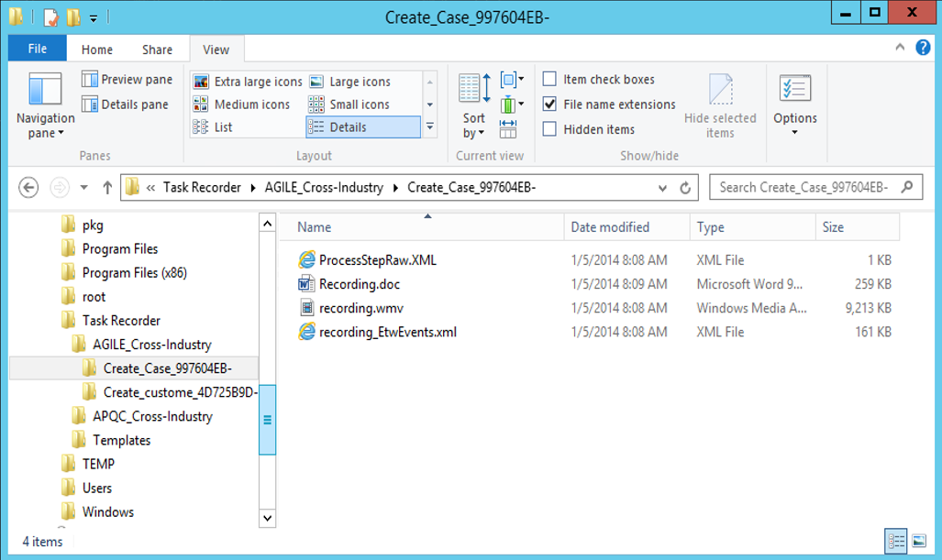This screenshot has width=942, height=560.
Task: Click the Up directory arrow
Action: (x=107, y=188)
